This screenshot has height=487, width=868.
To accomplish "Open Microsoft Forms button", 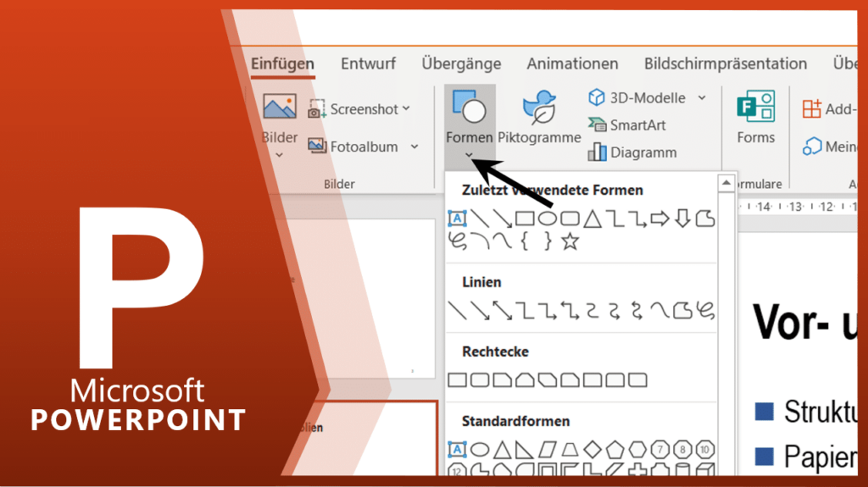I will 755,118.
